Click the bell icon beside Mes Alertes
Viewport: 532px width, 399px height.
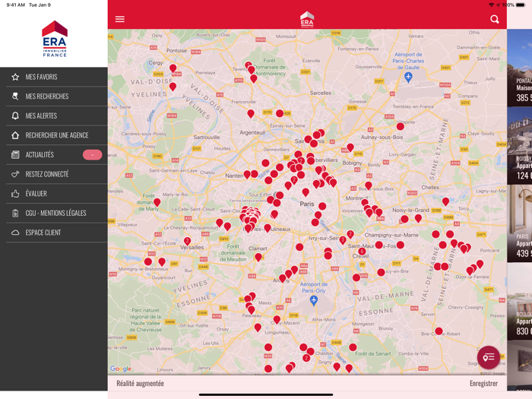coord(15,116)
